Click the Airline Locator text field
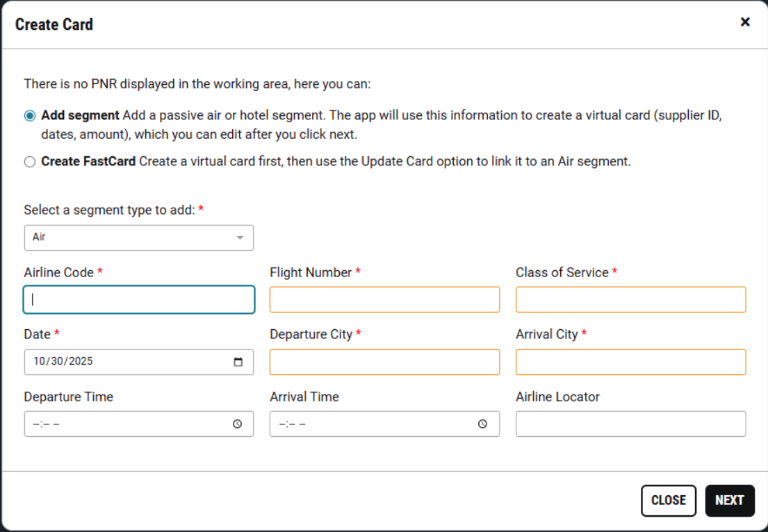The height and width of the screenshot is (532, 768). [631, 424]
